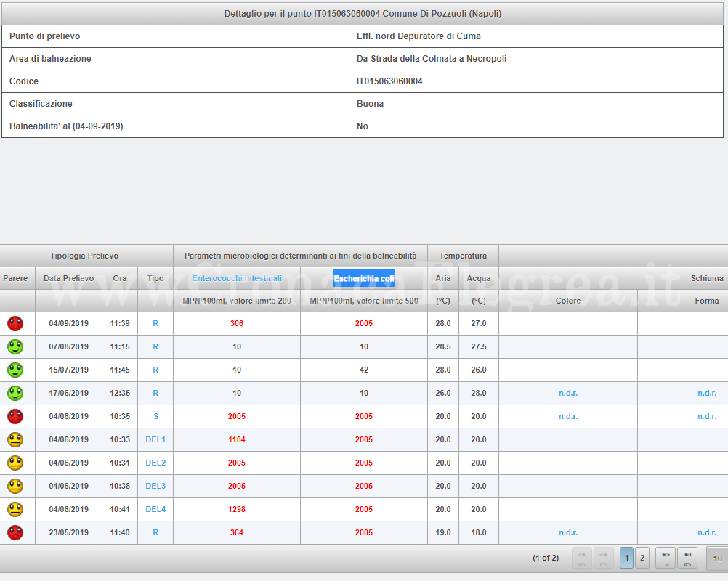The image size is (728, 581).
Task: Click the yellow face in the DEL3 row
Action: pos(15,486)
